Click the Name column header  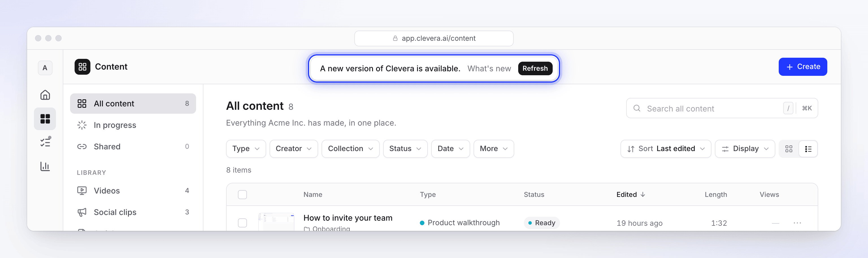[313, 195]
